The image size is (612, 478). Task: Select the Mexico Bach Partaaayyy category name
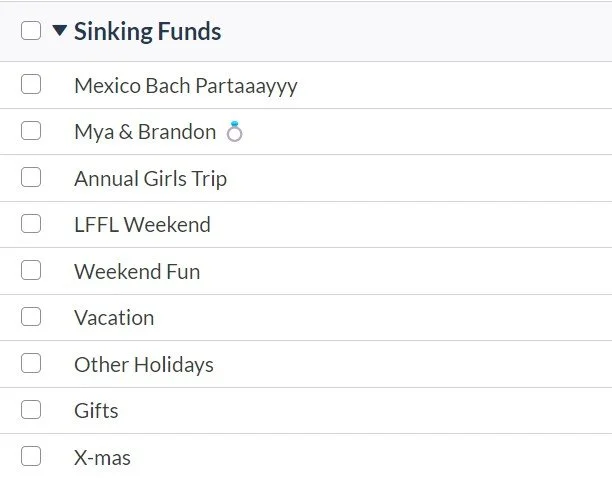tap(185, 85)
